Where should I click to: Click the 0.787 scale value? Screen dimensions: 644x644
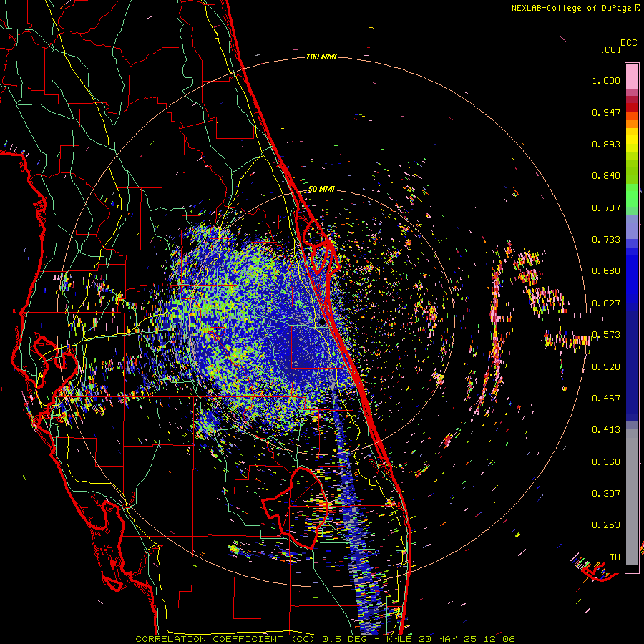tap(606, 208)
